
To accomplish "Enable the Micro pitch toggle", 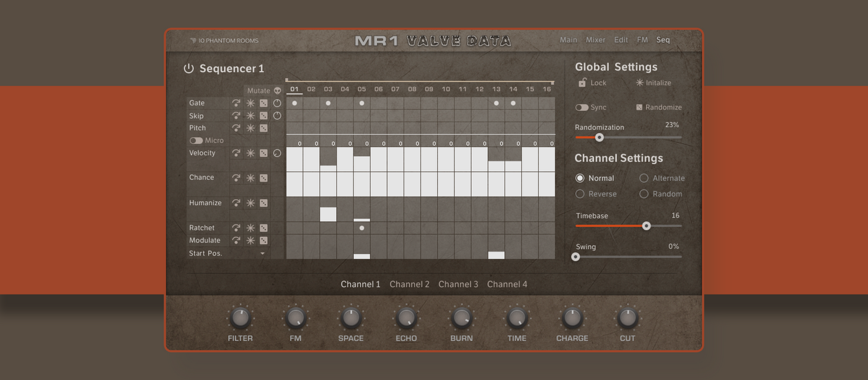I will pos(196,141).
